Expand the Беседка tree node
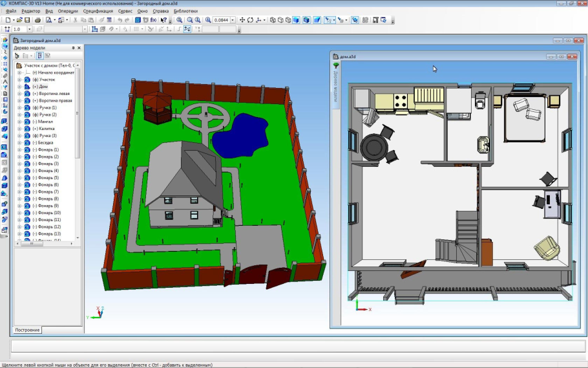The height and width of the screenshot is (368, 588). [x=19, y=142]
